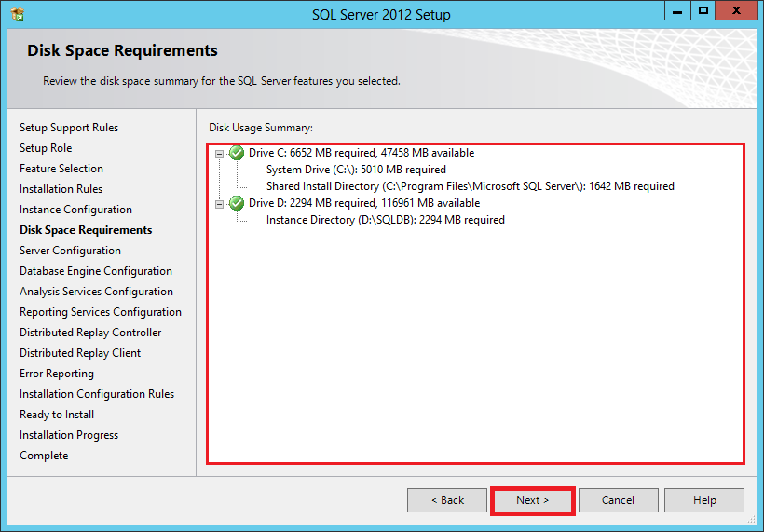Choose Ready to Install in step list
The image size is (764, 532).
pos(57,415)
